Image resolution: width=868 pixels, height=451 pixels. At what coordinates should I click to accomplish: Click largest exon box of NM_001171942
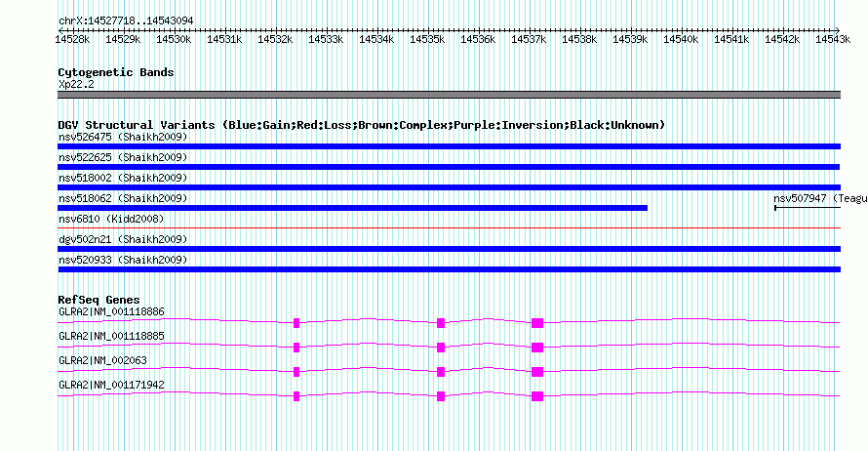click(537, 396)
